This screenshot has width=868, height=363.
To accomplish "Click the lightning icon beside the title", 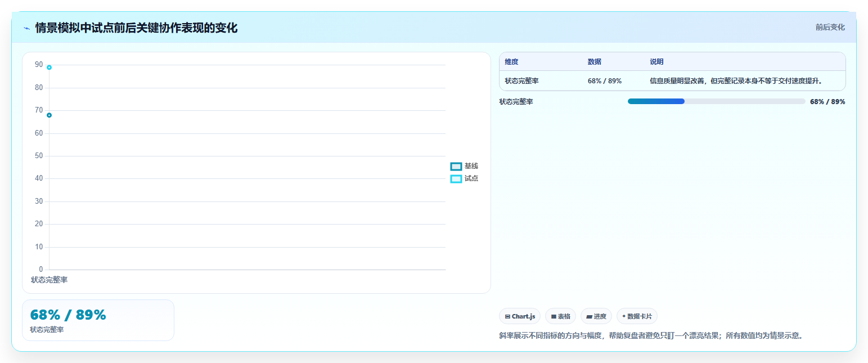I will 26,28.
